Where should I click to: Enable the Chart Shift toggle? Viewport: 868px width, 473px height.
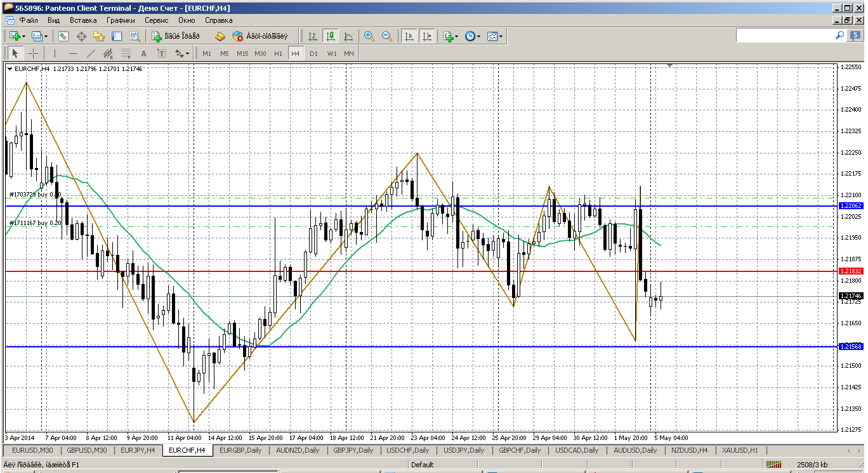pyautogui.click(x=427, y=37)
